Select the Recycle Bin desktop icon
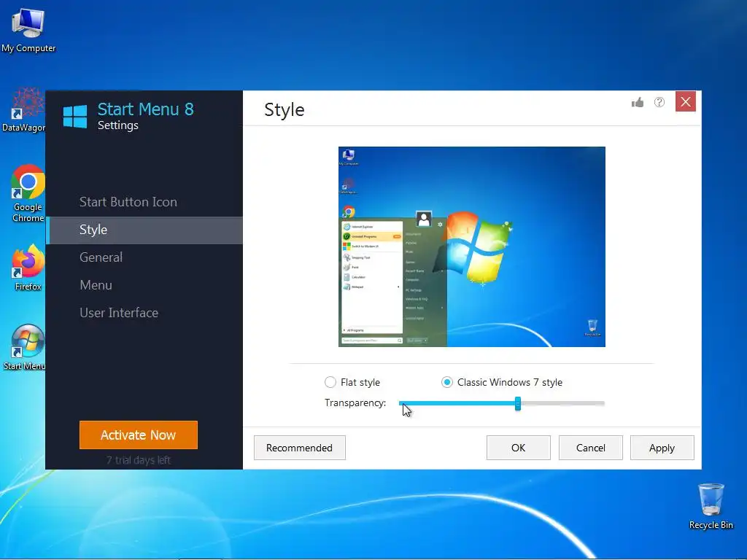The height and width of the screenshot is (560, 747). pyautogui.click(x=711, y=506)
